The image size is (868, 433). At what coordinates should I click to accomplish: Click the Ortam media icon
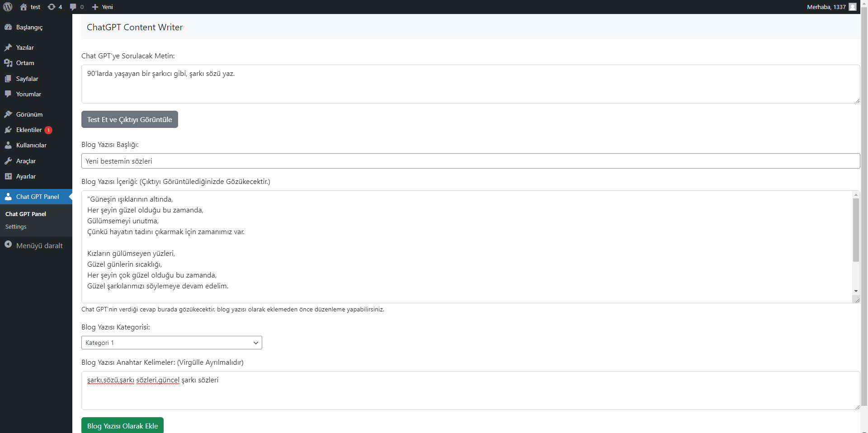8,63
